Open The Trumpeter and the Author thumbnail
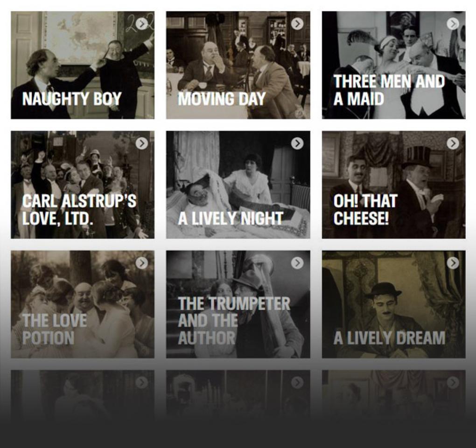This screenshot has width=476, height=448. click(x=238, y=304)
